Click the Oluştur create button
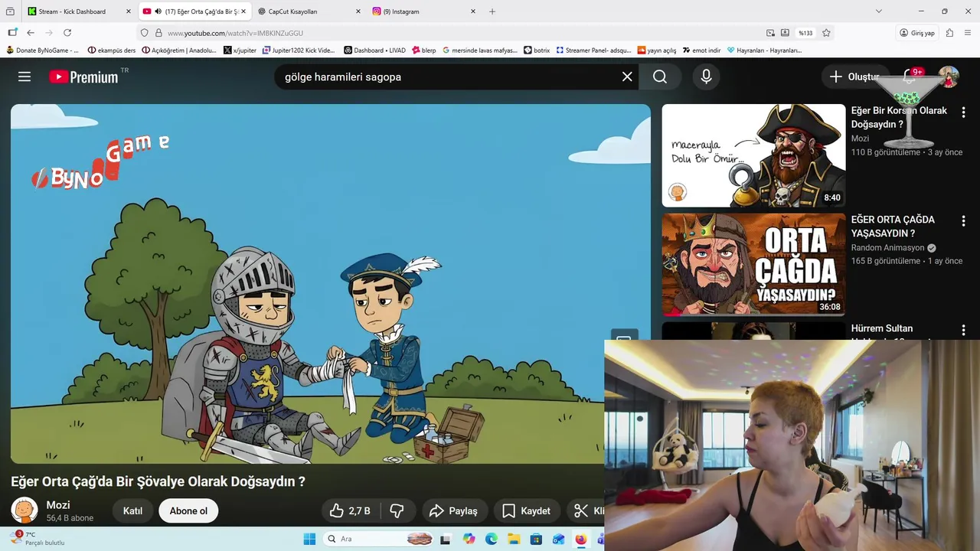The image size is (980, 551). tap(855, 77)
